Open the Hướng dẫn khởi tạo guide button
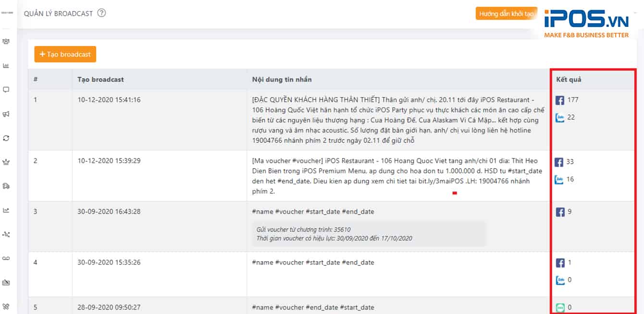The image size is (644, 314). 506,13
